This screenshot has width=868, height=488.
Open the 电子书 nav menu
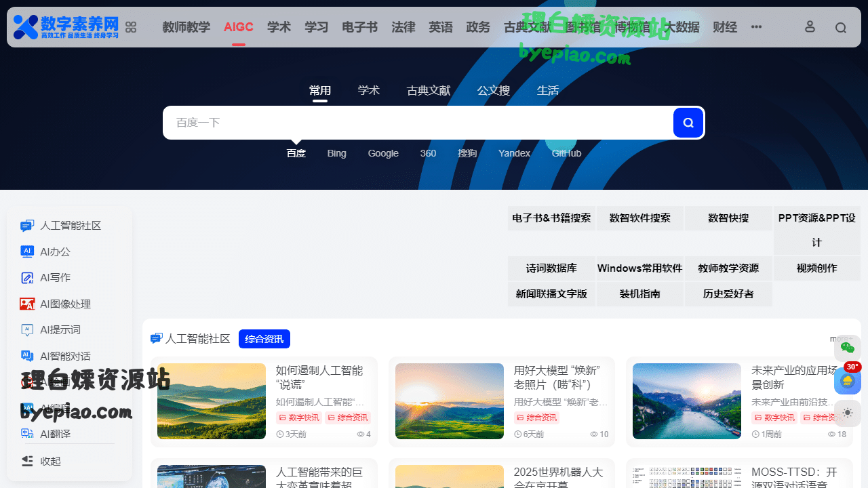360,27
